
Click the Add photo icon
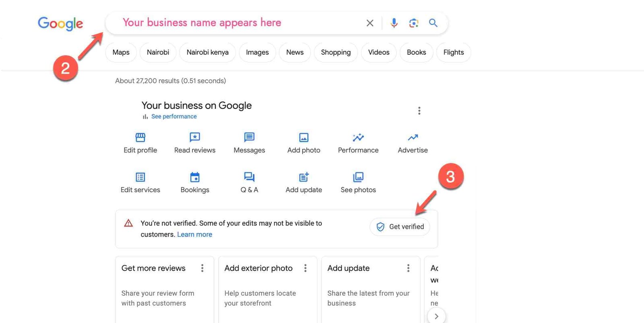click(x=304, y=137)
